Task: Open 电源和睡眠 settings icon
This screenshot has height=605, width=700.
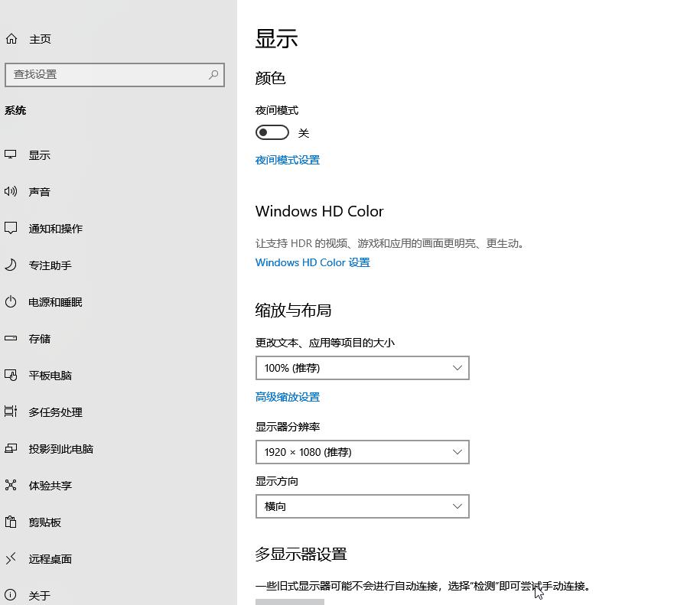Action: [11, 301]
